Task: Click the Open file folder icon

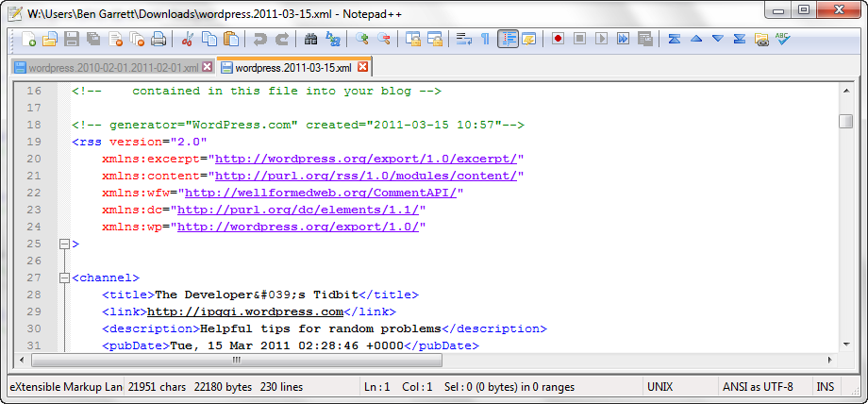Action: (50, 39)
